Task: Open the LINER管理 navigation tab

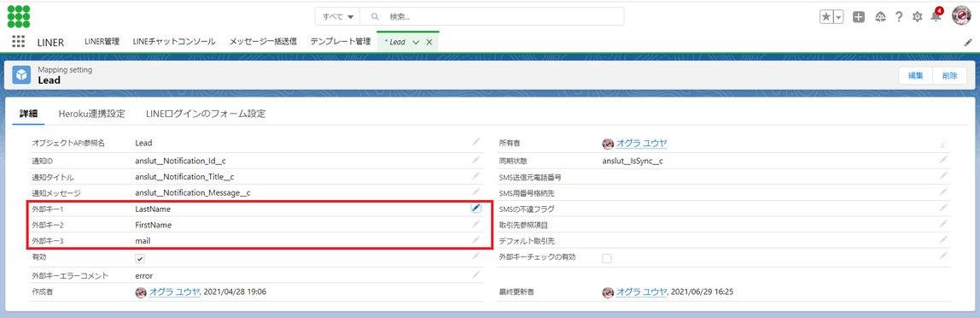Action: (102, 42)
